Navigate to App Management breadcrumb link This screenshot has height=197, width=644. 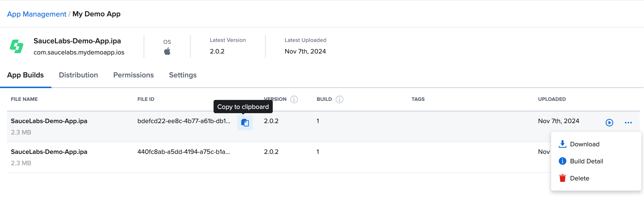pos(36,14)
